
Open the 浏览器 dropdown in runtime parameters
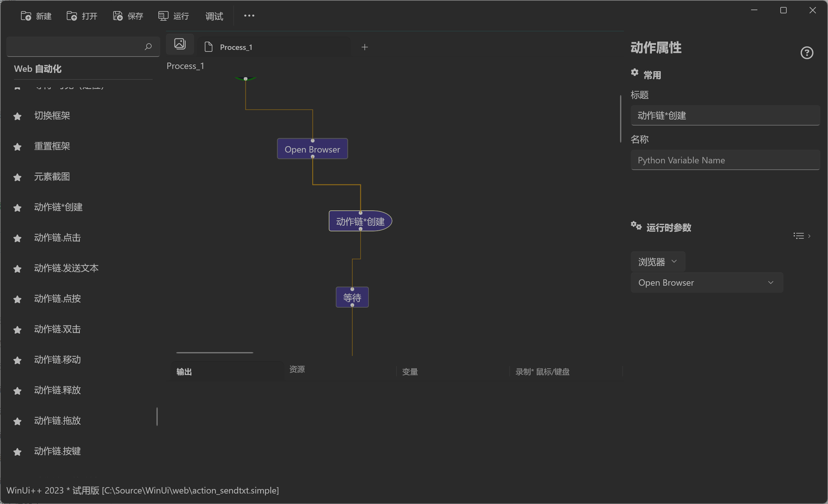click(x=658, y=262)
